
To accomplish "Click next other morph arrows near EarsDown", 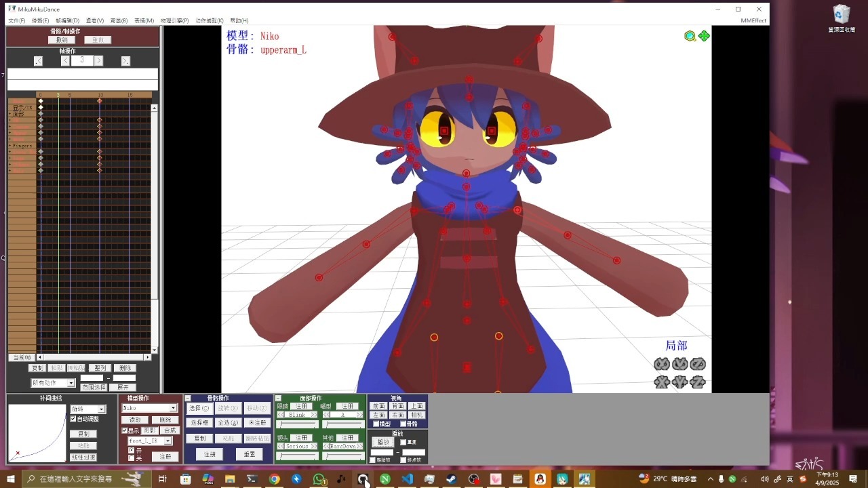I will (x=359, y=446).
